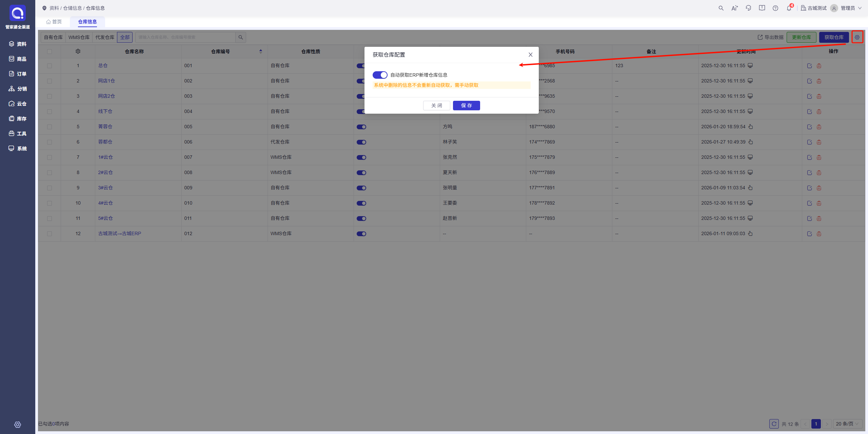868x434 pixels.
Task: Open the 库存 sidebar menu
Action: click(18, 118)
